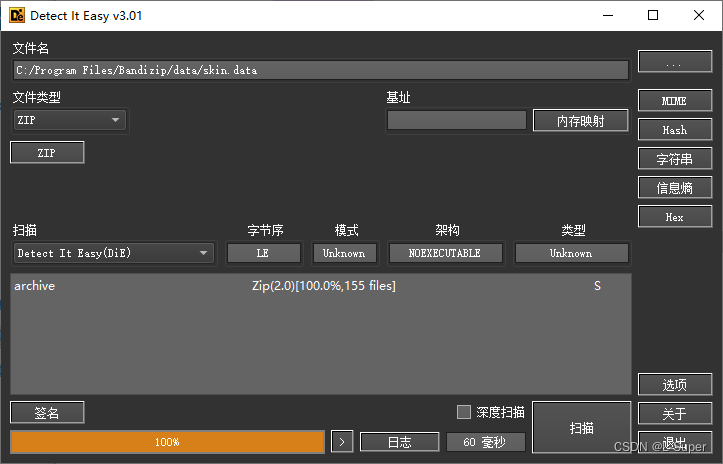
Task: Open the memory map (内存映射) view
Action: pyautogui.click(x=581, y=121)
